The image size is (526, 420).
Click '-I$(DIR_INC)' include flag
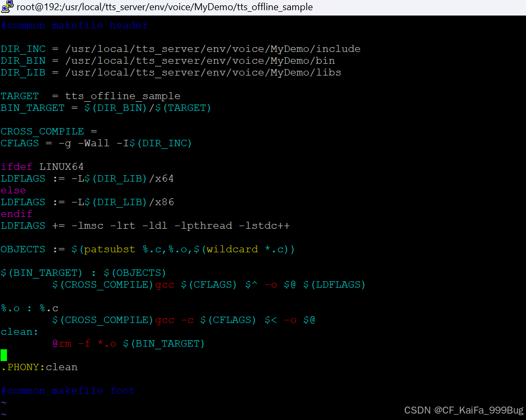coord(154,144)
